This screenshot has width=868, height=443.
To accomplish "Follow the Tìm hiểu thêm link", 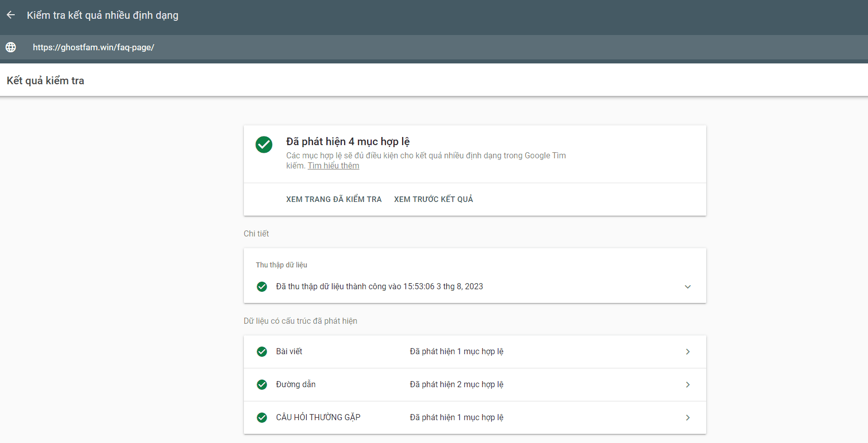I will (x=333, y=166).
